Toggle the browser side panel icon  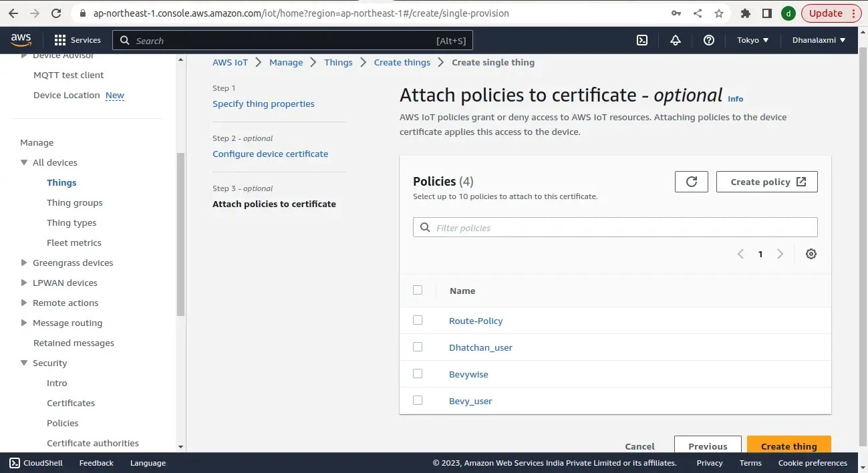[767, 13]
